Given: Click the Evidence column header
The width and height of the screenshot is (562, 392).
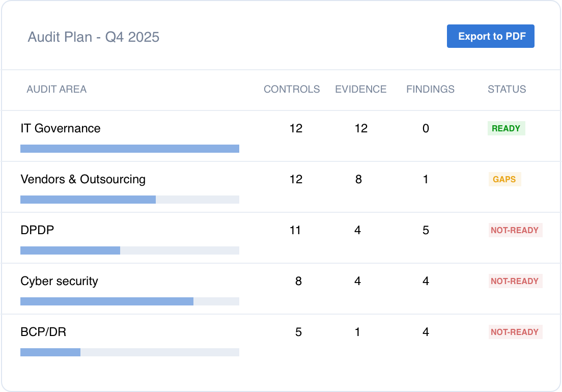Looking at the screenshot, I should pos(360,89).
